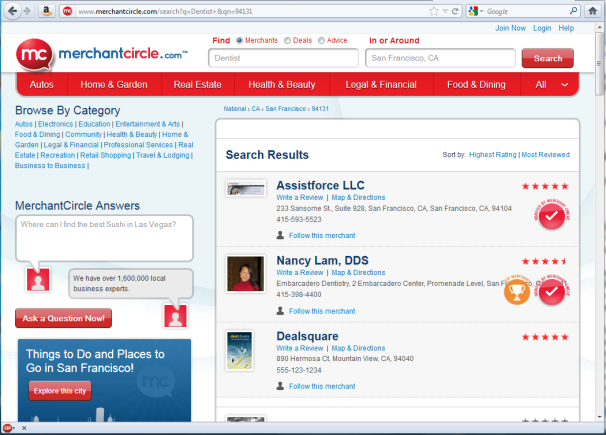
Task: Click person icon beside Assistforce follow link
Action: 280,235
